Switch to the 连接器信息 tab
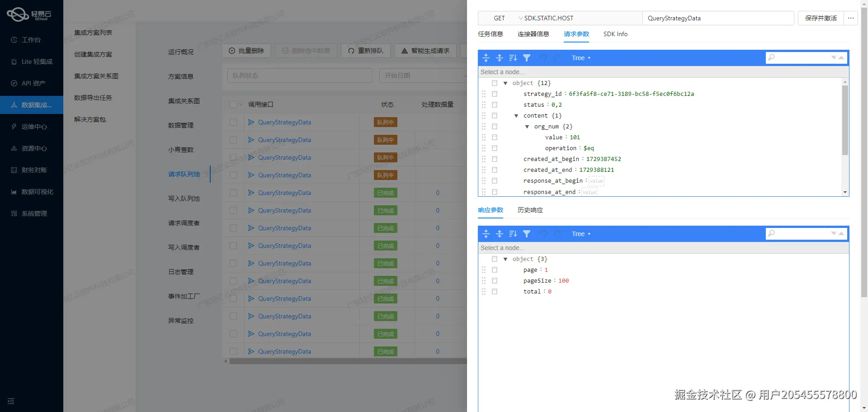 [533, 34]
